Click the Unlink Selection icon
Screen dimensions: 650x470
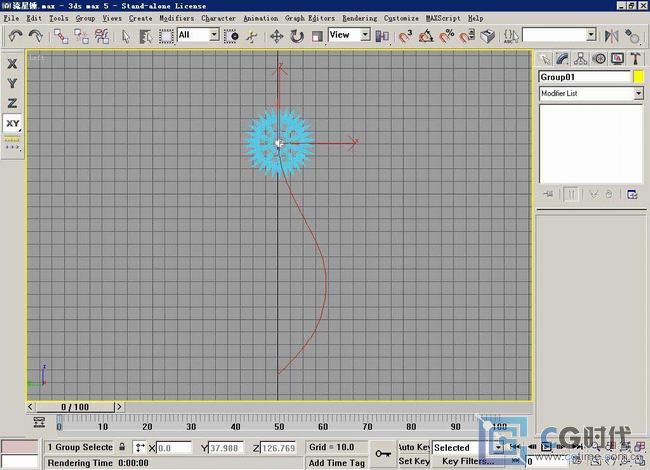point(81,36)
